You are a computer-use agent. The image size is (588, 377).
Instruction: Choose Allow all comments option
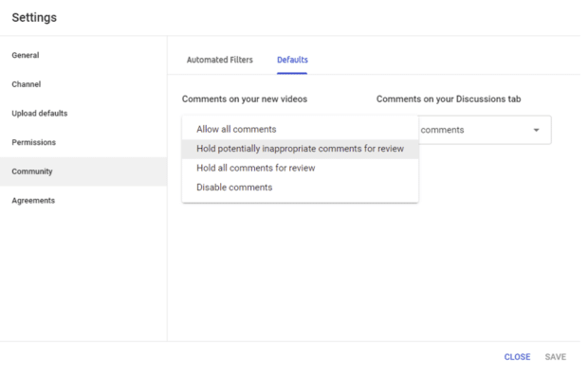pos(300,129)
